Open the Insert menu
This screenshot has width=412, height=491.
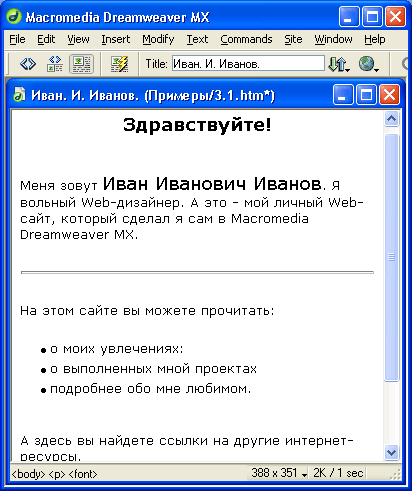115,39
